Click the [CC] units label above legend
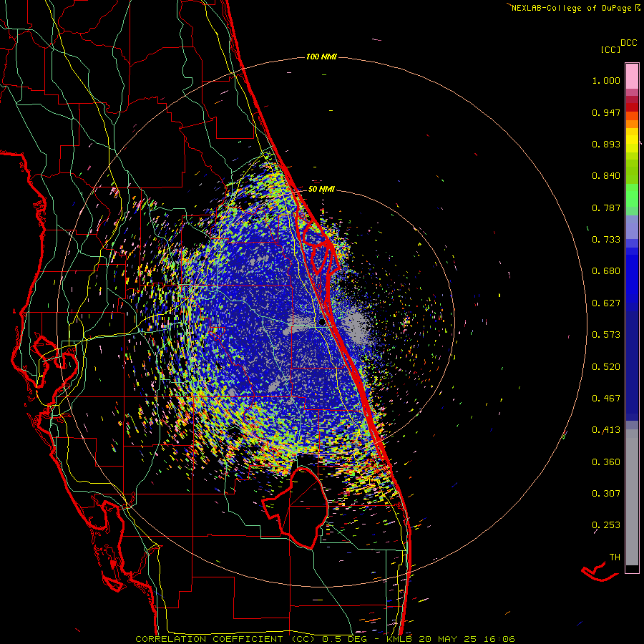Image resolution: width=644 pixels, height=644 pixels. pos(610,49)
